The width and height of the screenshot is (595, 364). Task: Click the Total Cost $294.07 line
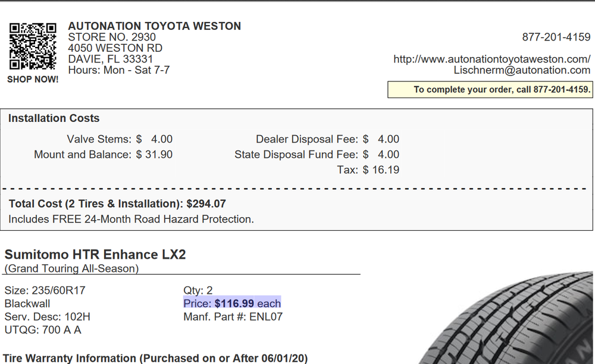point(117,204)
